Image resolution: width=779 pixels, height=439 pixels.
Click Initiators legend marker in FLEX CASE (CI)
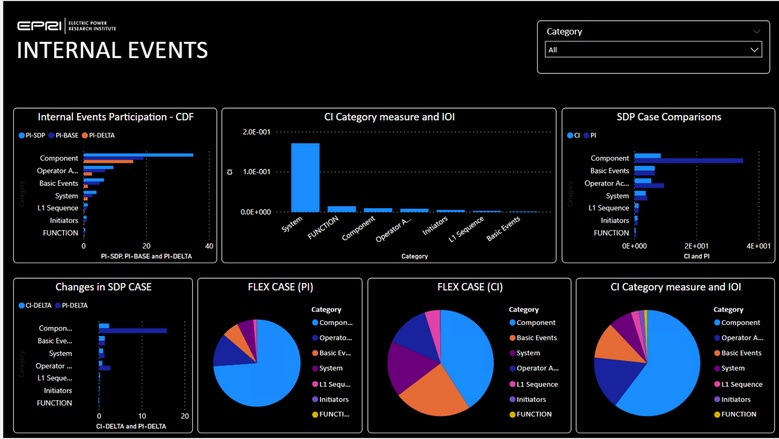pos(512,399)
